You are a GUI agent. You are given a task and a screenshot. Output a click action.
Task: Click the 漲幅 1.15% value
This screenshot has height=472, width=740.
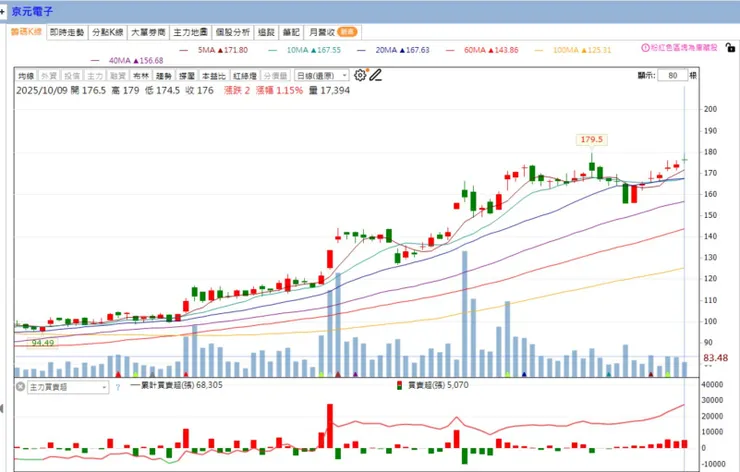click(x=279, y=91)
